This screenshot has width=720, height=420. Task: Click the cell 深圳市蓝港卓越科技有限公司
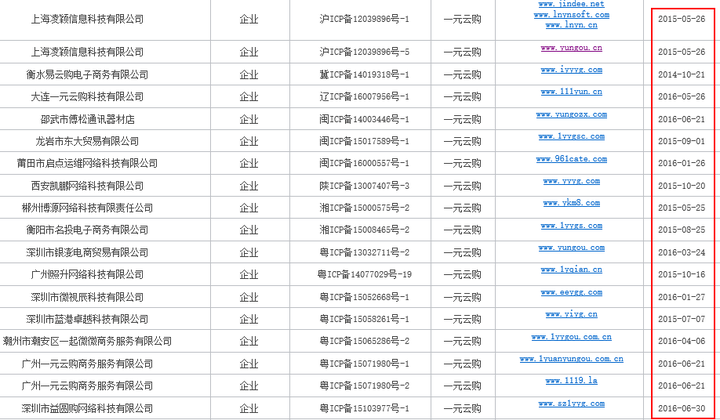tap(87, 319)
